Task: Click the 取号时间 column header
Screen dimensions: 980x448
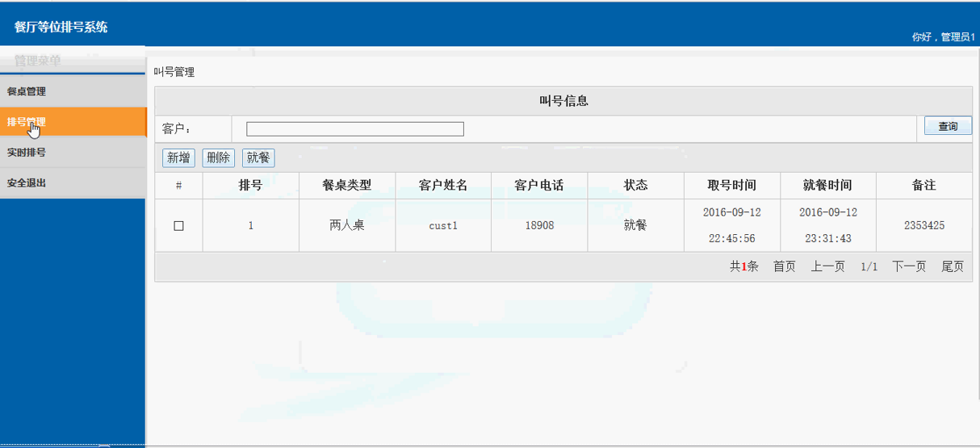Action: coord(732,185)
